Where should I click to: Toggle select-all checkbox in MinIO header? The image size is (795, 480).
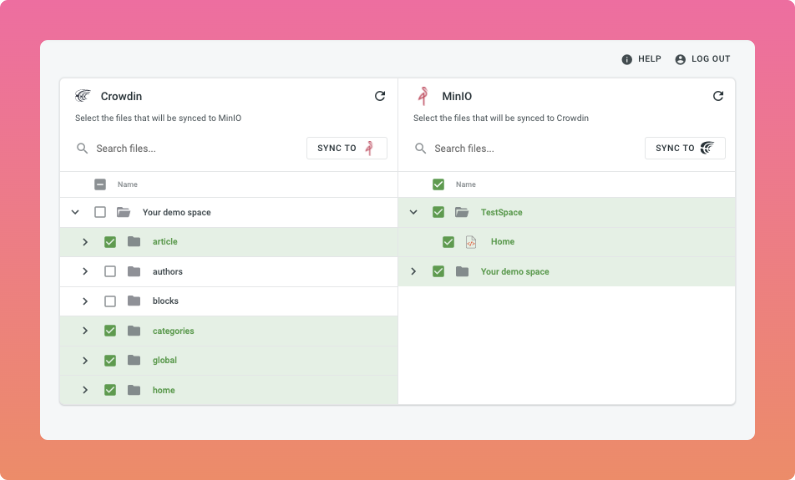439,184
